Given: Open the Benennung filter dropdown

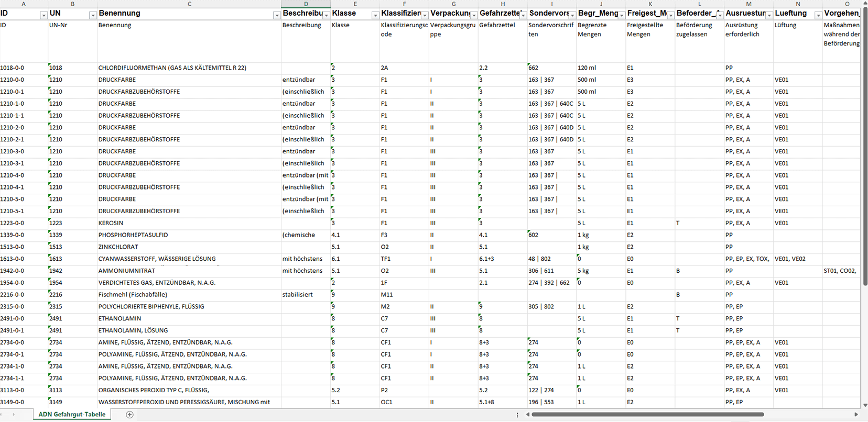Looking at the screenshot, I should 277,16.
